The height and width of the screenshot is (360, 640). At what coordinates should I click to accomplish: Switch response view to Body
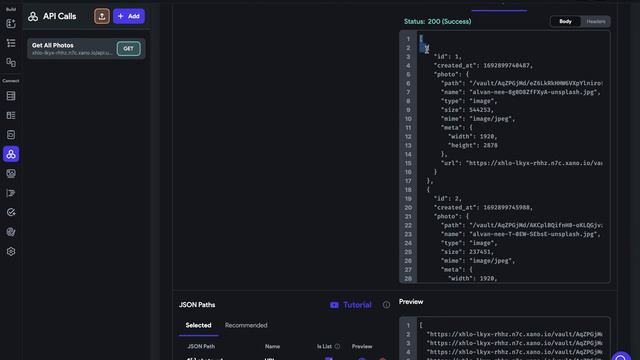(x=565, y=21)
